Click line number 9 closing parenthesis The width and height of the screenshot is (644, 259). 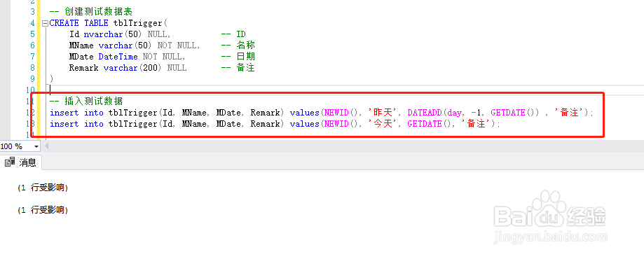click(51, 78)
